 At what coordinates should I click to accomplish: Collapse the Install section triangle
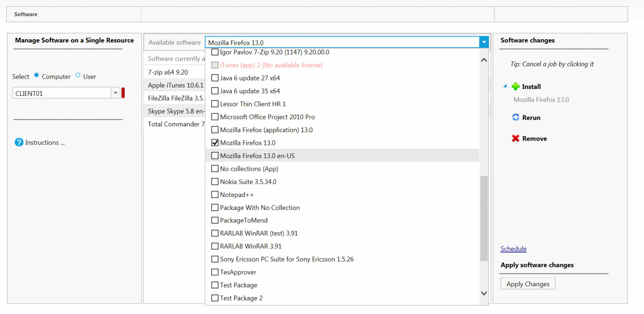click(505, 86)
